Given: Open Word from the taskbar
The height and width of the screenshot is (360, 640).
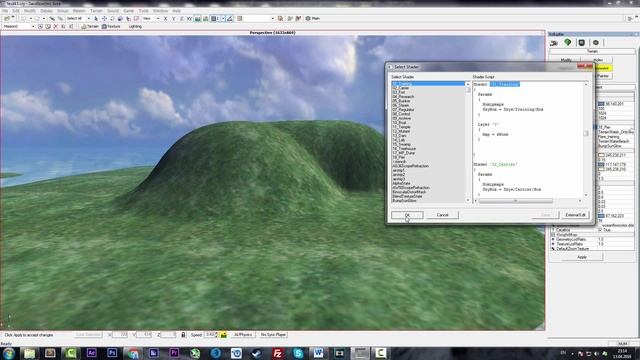Looking at the screenshot, I should tap(319, 353).
